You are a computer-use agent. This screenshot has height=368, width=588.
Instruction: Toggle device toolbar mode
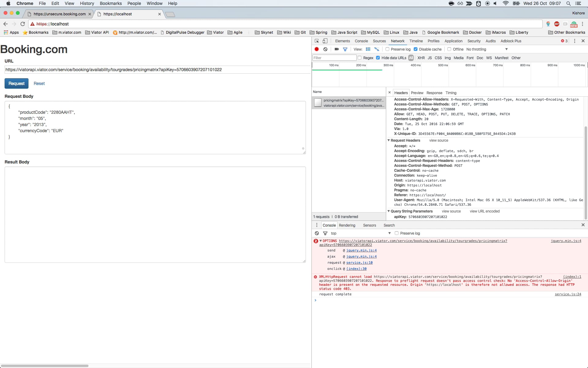pos(325,41)
